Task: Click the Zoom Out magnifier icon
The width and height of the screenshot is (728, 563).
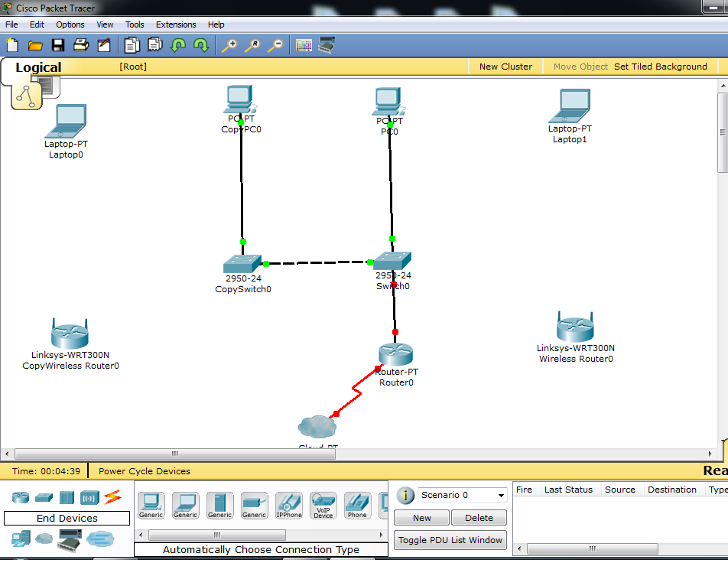Action: point(276,45)
